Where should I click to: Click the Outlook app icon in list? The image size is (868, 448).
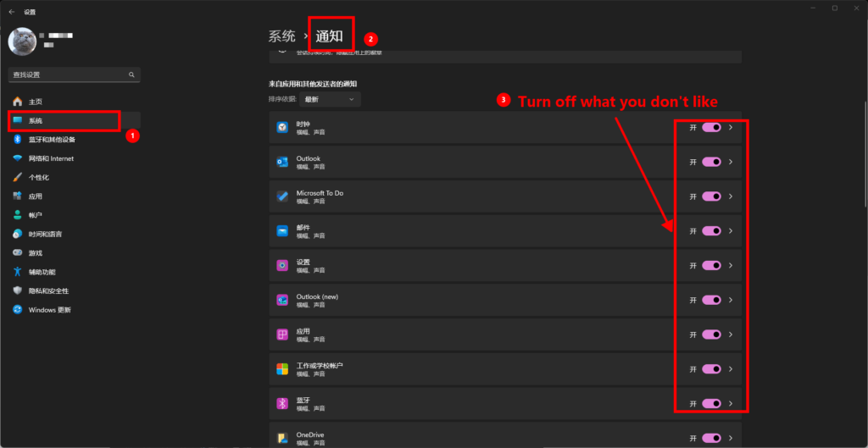pyautogui.click(x=282, y=162)
